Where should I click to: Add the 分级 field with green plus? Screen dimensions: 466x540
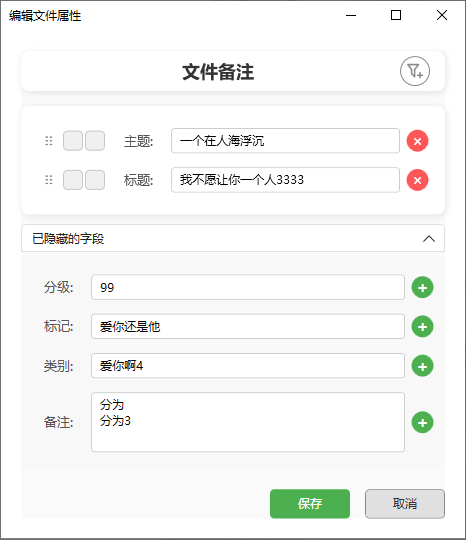(423, 287)
